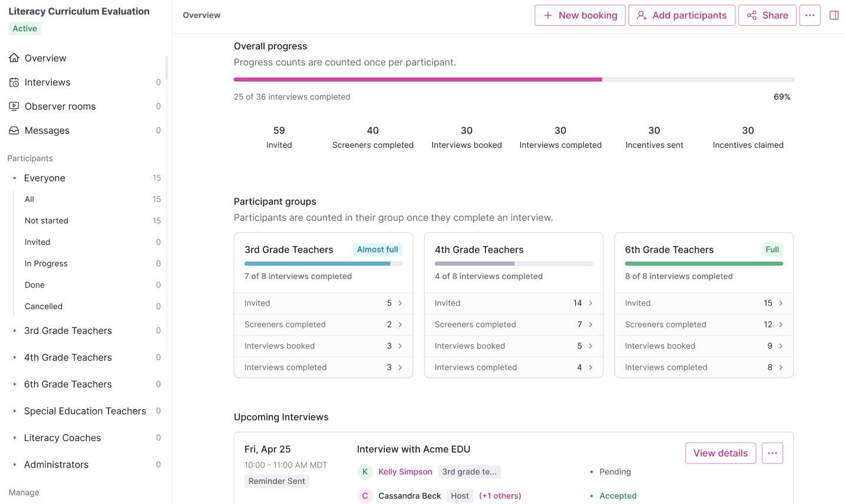Click the Interviews calendar icon in sidebar
Screen dimensions: 845x504
point(14,82)
